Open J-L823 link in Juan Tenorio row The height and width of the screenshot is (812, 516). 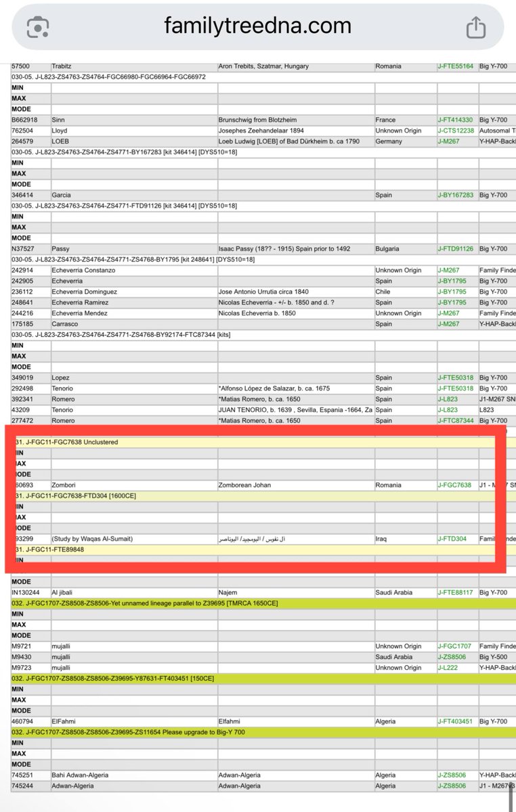tap(448, 410)
